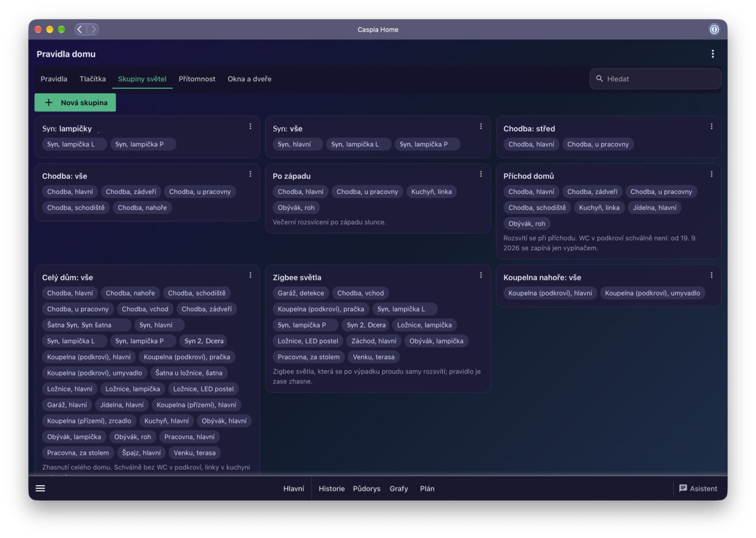The image size is (756, 538).
Task: Create a new group with Nová skupina
Action: (x=75, y=103)
